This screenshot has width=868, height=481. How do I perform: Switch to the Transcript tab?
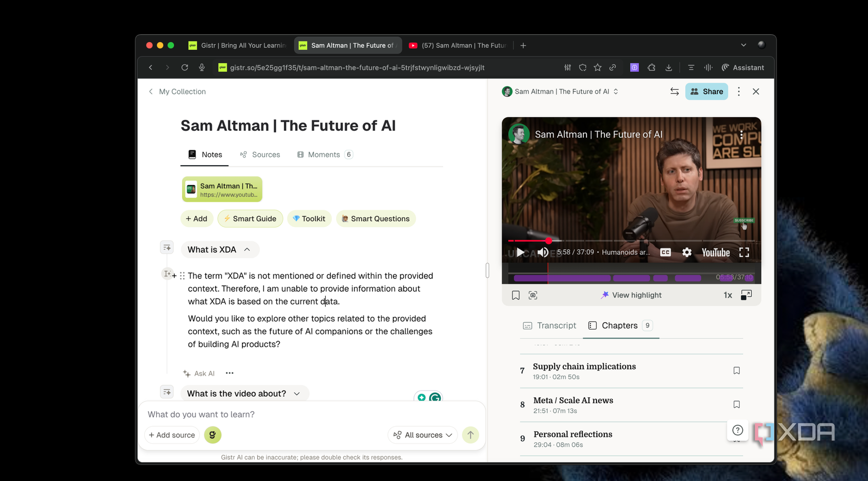tap(549, 325)
